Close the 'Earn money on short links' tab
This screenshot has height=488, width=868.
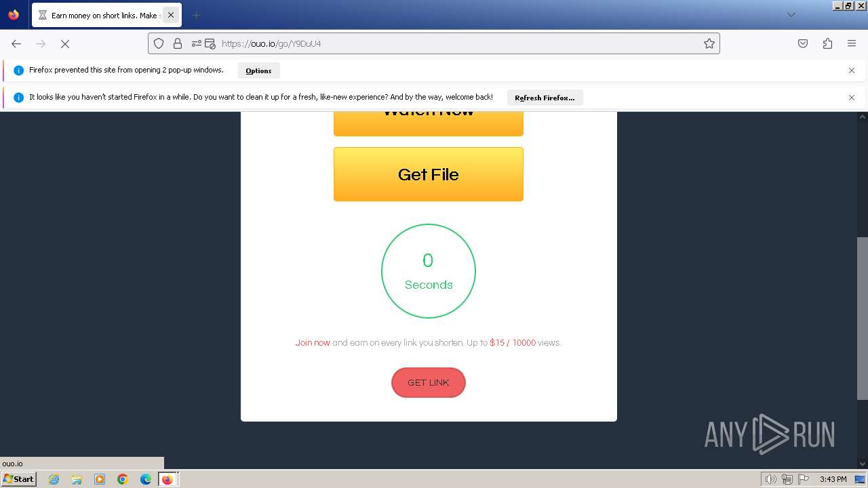click(170, 15)
